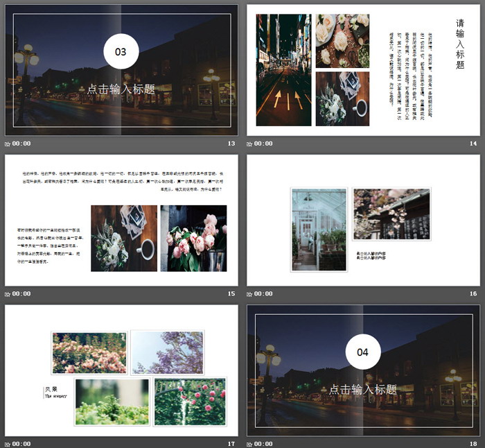Viewport: 485px width, 448px height.
Task: Click the transition star icon under slide 13
Action: 8,144
